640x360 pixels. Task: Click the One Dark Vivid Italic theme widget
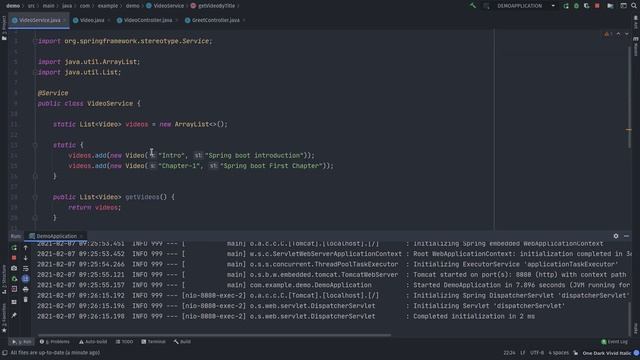coord(607,353)
